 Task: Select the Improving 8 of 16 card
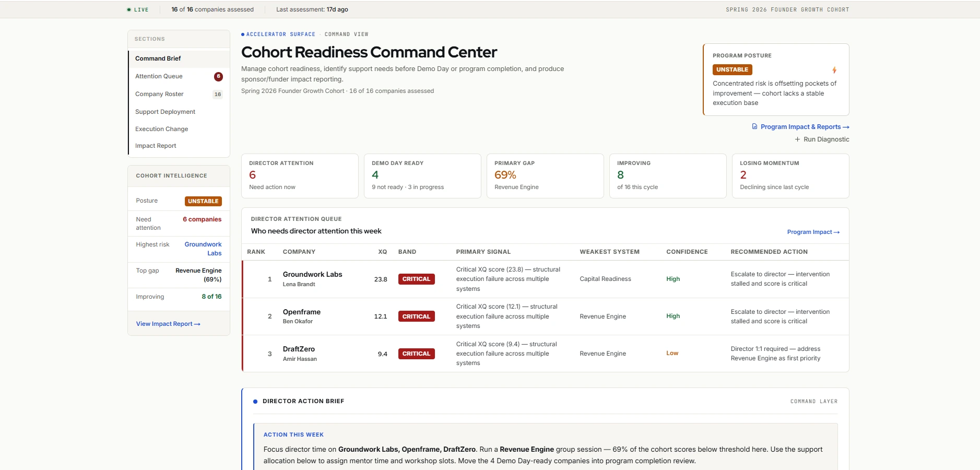(668, 176)
